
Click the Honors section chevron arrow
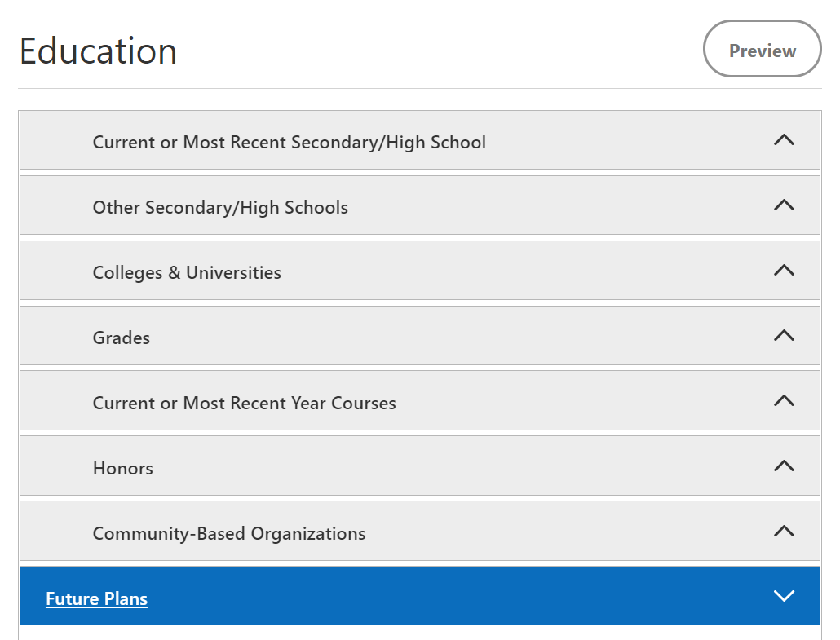[x=784, y=466]
